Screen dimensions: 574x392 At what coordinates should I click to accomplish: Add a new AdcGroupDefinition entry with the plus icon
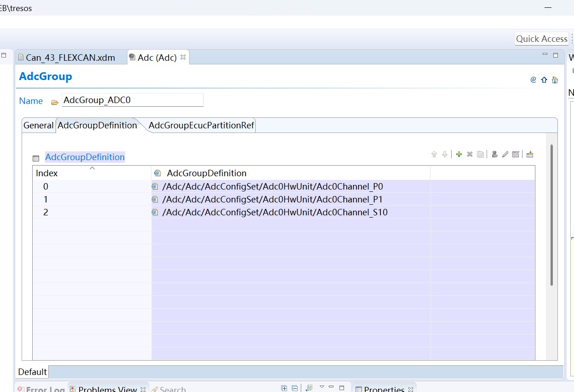pos(459,154)
